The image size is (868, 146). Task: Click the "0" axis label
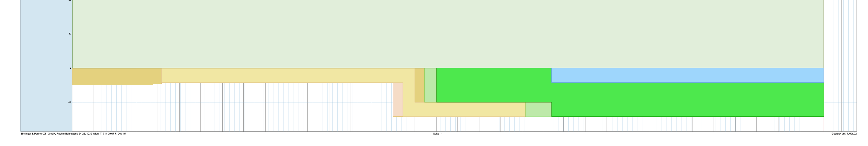point(70,68)
